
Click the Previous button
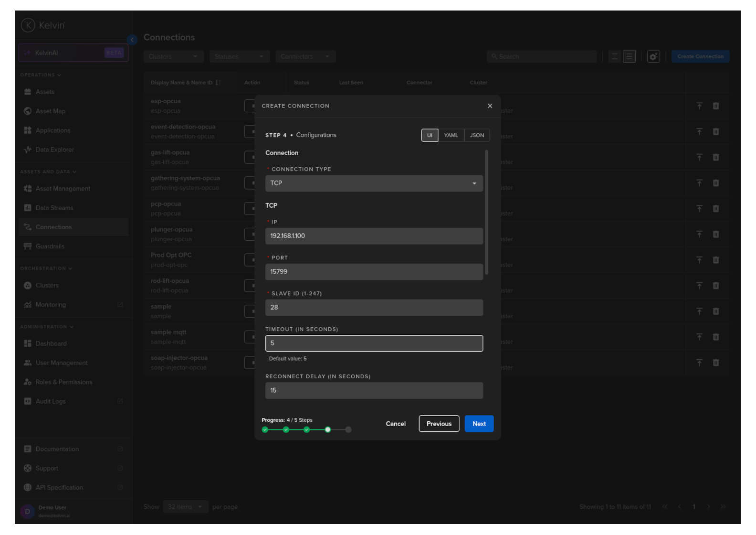point(439,424)
